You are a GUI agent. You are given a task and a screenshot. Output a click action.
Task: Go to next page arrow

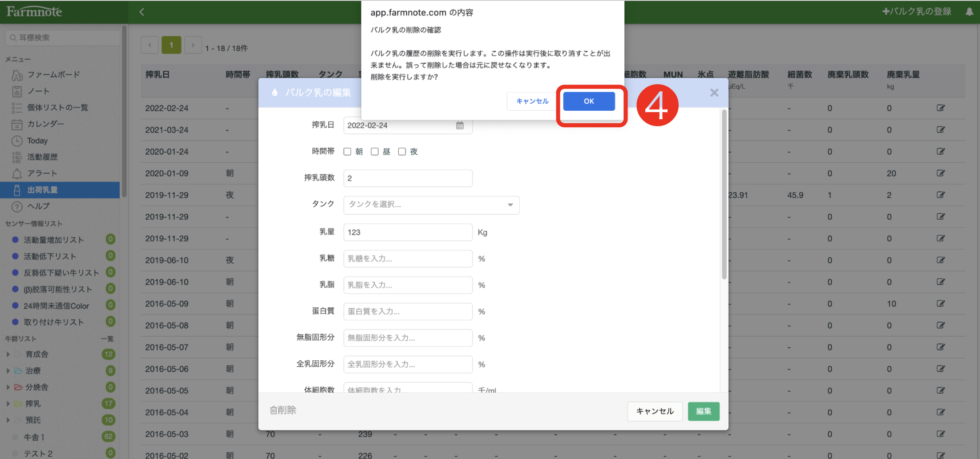click(x=193, y=45)
